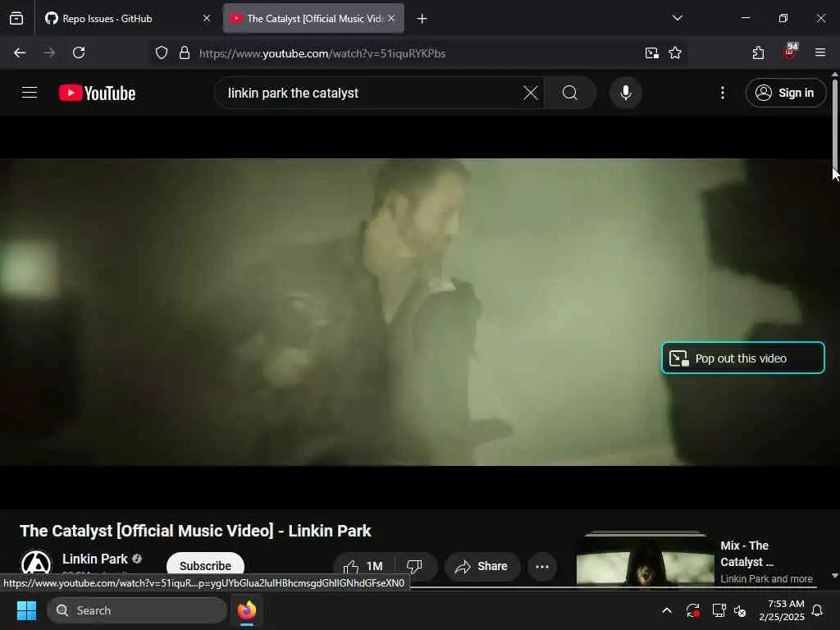Close The Catalyst YouTube tab
The height and width of the screenshot is (630, 840).
pyautogui.click(x=391, y=19)
